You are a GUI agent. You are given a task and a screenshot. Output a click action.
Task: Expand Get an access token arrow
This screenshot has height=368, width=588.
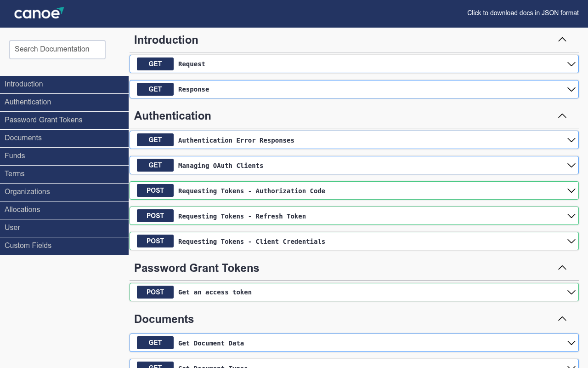coord(571,292)
